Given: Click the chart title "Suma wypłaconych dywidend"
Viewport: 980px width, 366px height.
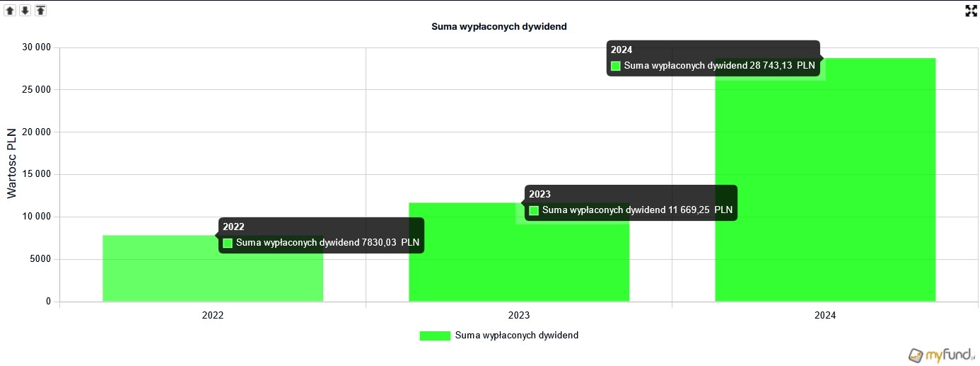Looking at the screenshot, I should click(499, 27).
